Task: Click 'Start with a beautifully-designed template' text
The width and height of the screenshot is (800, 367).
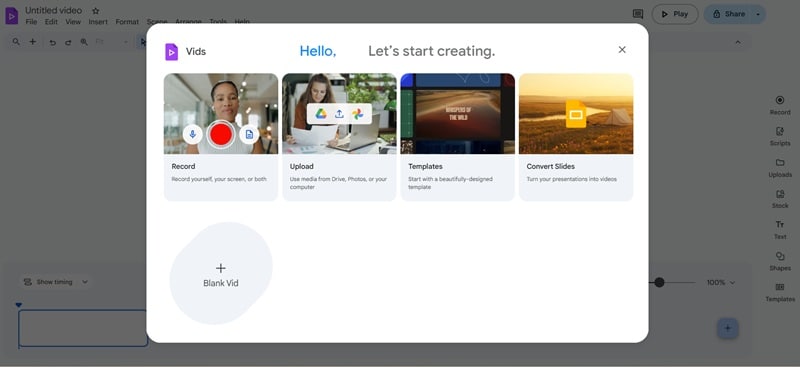Action: point(450,183)
